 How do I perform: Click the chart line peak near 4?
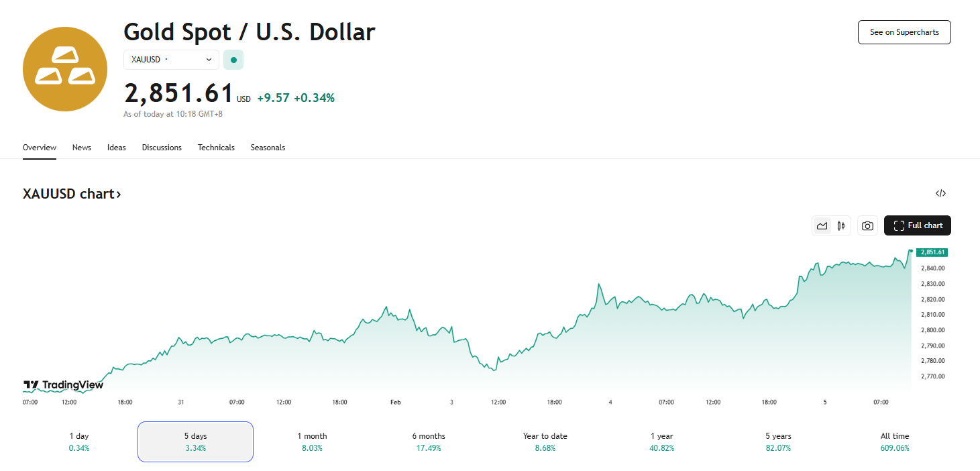click(598, 284)
